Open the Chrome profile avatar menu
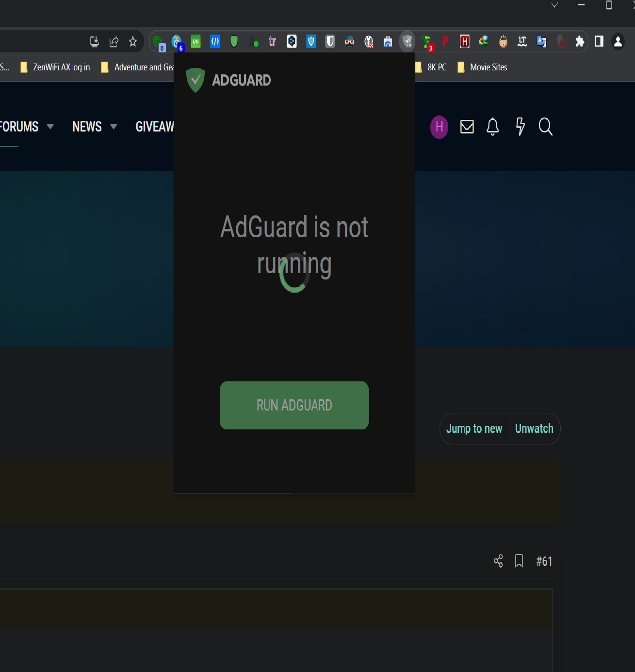 (x=618, y=42)
